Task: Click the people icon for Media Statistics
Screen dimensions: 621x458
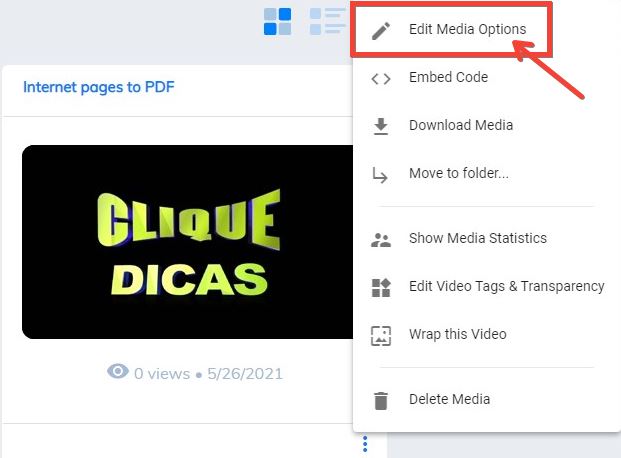Action: point(381,240)
